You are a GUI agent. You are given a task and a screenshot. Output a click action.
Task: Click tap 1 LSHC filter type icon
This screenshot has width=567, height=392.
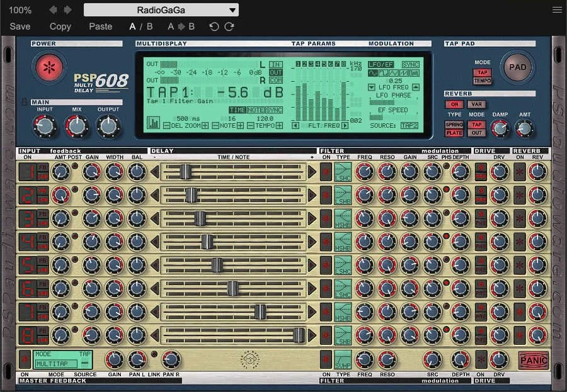343,172
